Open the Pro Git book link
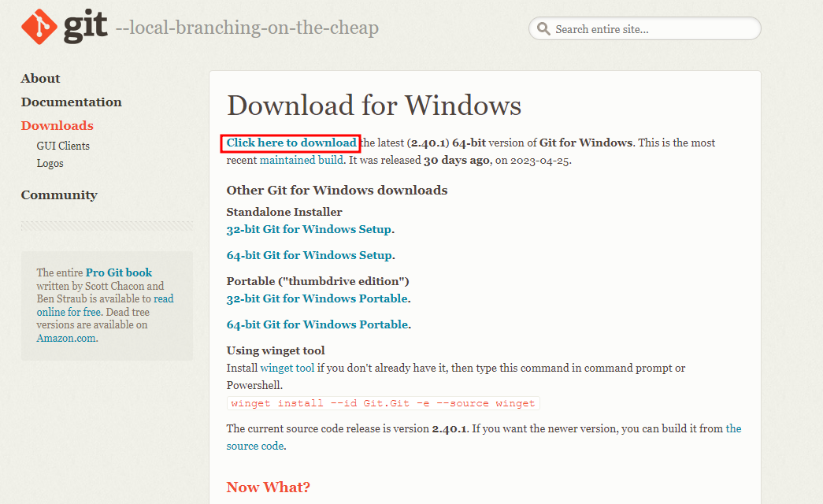This screenshot has width=823, height=504. point(119,272)
